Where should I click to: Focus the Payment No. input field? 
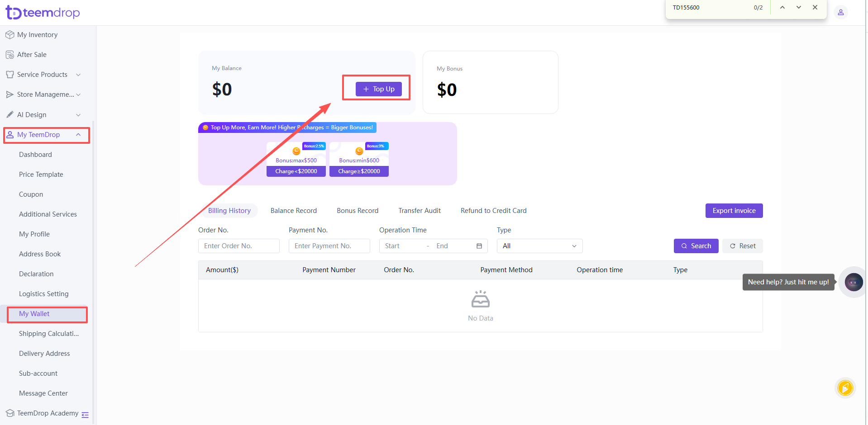pos(329,246)
